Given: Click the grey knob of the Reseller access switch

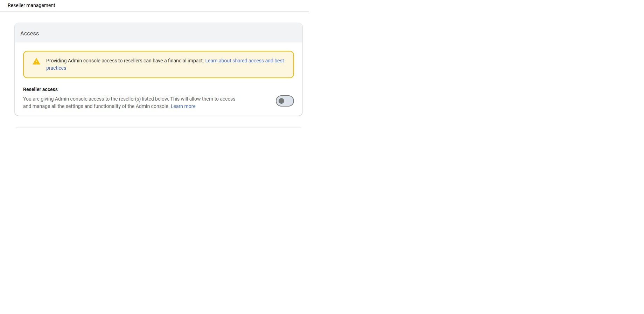Looking at the screenshot, I should click(281, 101).
